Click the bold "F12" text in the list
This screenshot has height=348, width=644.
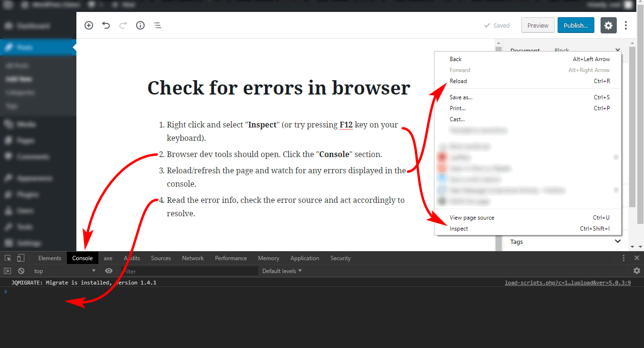pos(346,125)
